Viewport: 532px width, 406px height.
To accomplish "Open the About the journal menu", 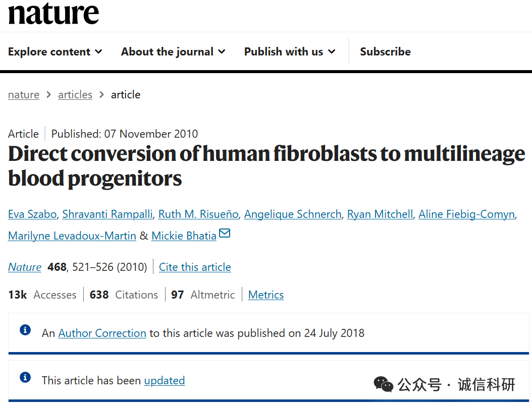I will click(x=173, y=51).
